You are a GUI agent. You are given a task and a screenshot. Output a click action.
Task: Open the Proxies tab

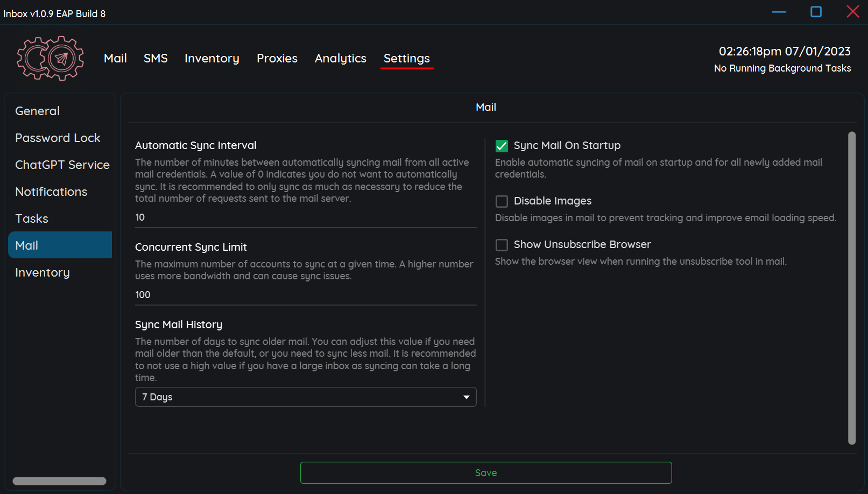click(x=277, y=58)
